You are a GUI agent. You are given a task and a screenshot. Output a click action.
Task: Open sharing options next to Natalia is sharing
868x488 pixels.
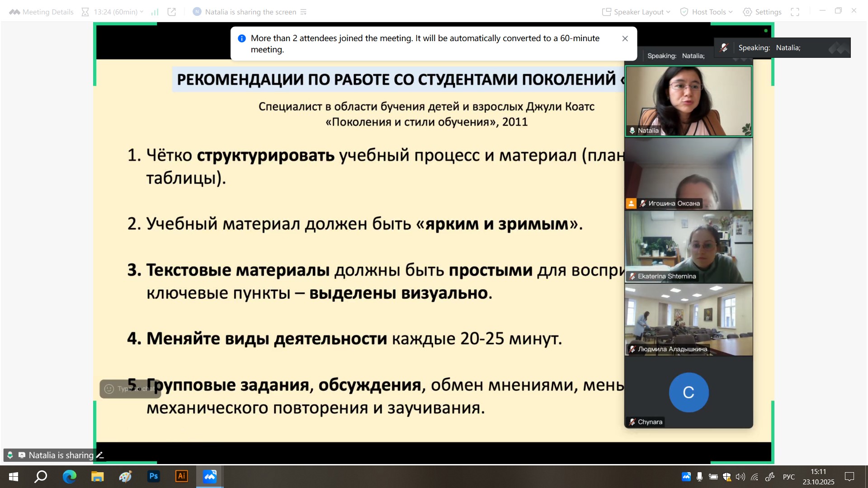coord(304,12)
